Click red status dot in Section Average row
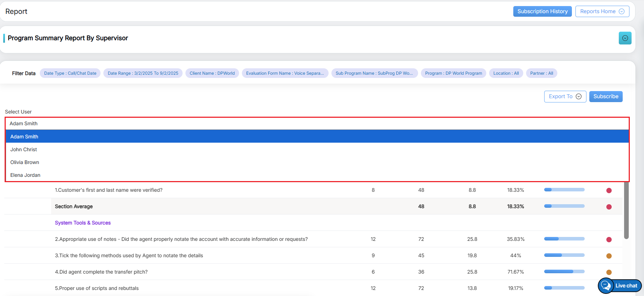Image resolution: width=644 pixels, height=296 pixels. tap(609, 207)
